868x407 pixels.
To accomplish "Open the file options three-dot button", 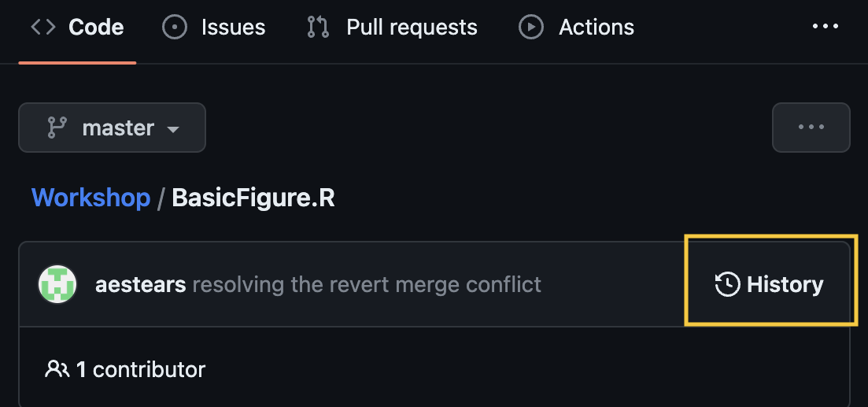I will point(811,127).
